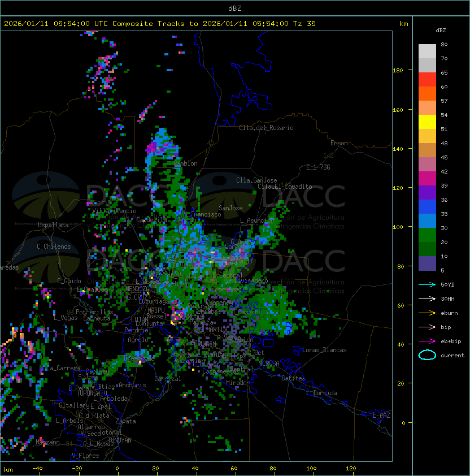
Task: Select the 'E_1-736' map label
Action: pyautogui.click(x=318, y=167)
